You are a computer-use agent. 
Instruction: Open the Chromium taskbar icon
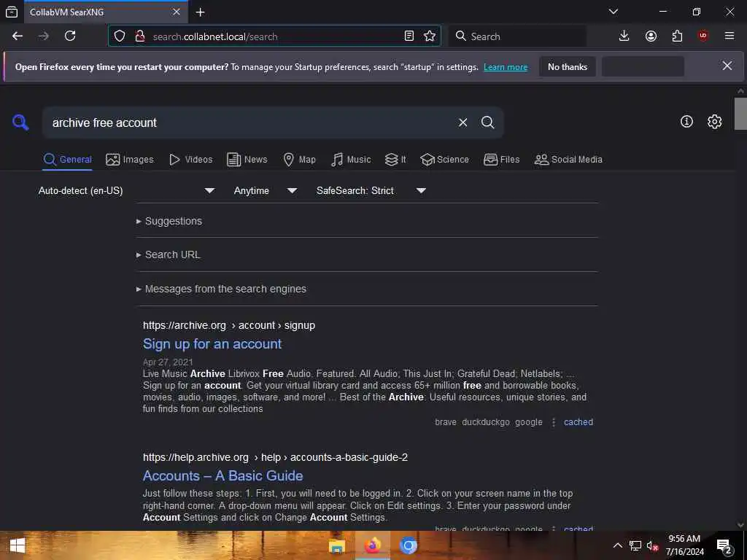pos(408,545)
